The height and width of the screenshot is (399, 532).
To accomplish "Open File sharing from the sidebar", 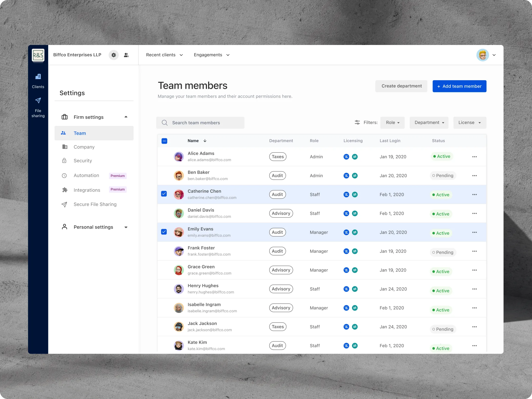I will click(38, 107).
